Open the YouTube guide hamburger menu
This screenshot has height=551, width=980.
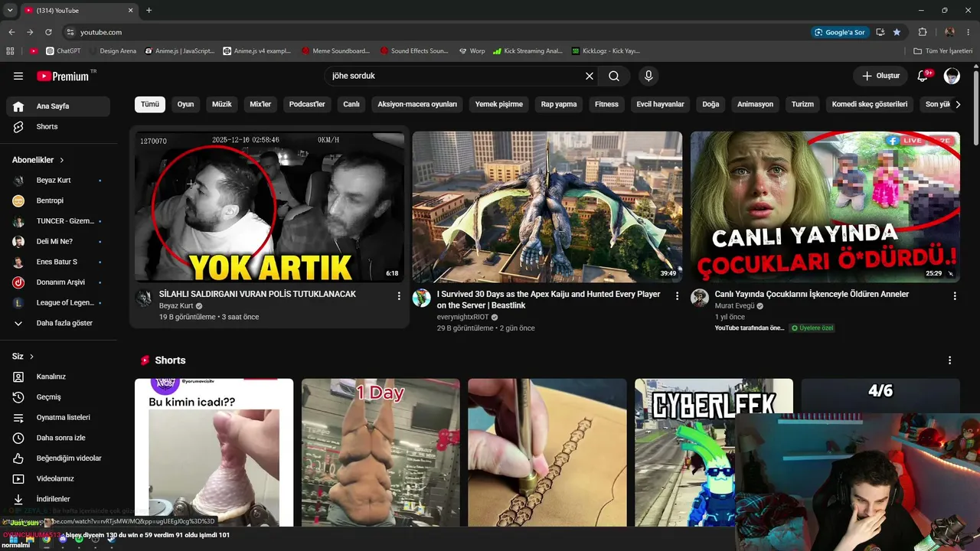[x=18, y=76]
